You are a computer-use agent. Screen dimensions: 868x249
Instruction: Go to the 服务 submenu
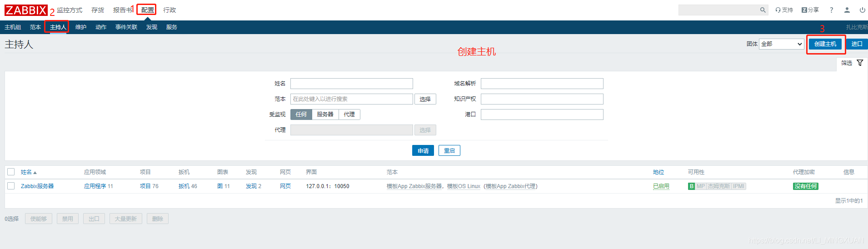tap(172, 27)
